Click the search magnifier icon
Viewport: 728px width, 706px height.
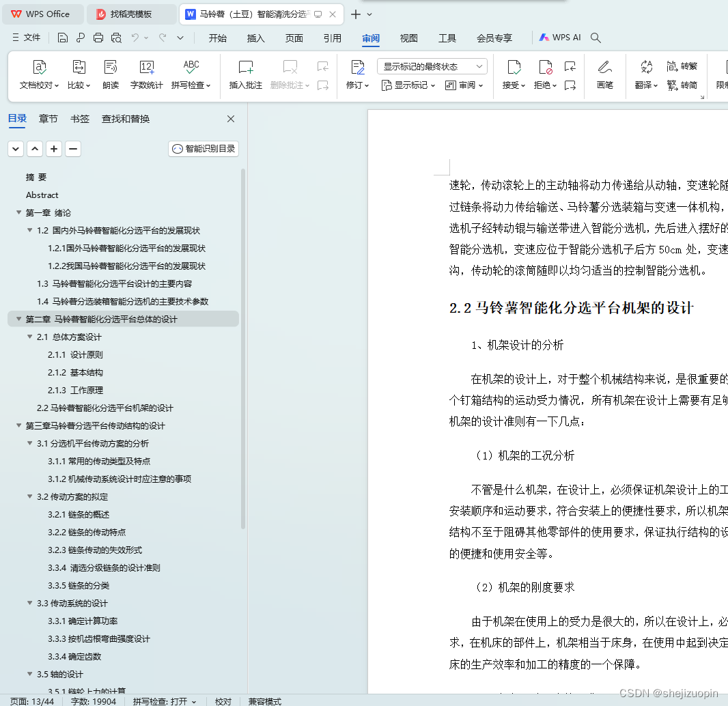pyautogui.click(x=596, y=38)
